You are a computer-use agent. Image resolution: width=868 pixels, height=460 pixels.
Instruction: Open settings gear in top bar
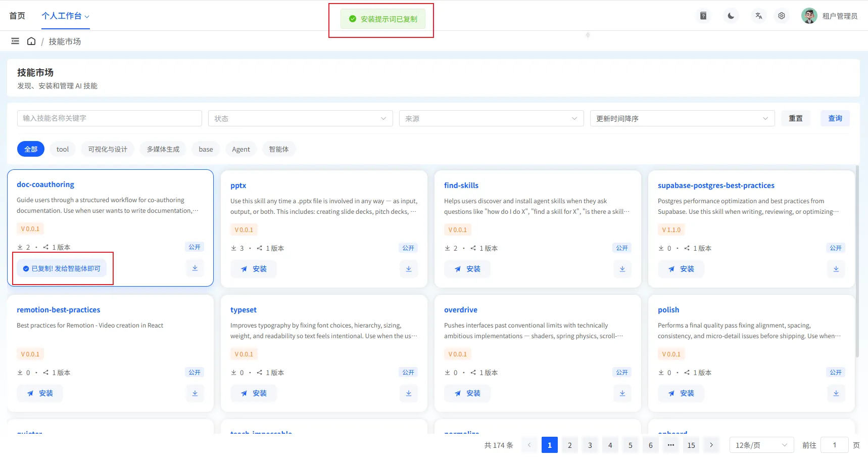[782, 16]
